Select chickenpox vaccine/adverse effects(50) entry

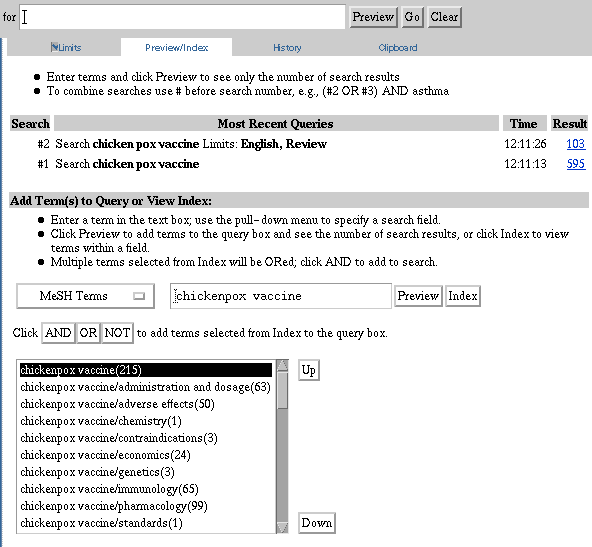(117, 404)
